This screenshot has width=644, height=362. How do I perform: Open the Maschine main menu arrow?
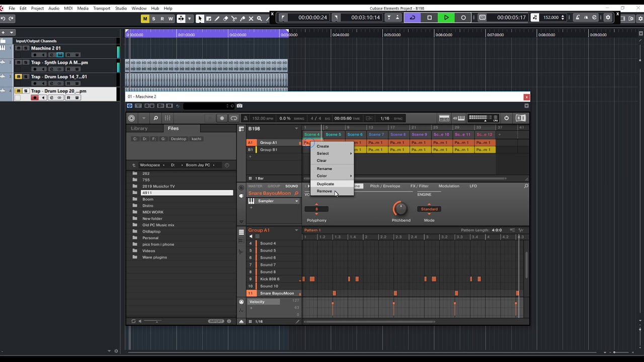click(x=143, y=118)
